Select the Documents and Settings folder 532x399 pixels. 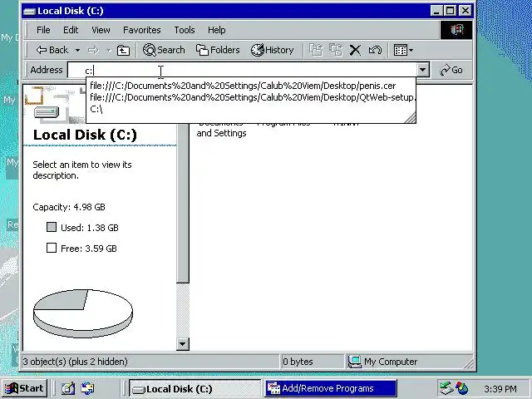(x=221, y=129)
